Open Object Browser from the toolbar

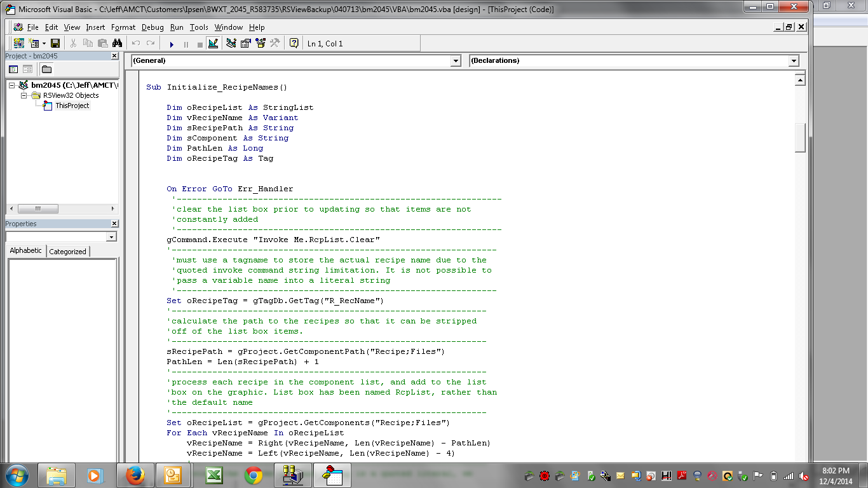click(261, 43)
